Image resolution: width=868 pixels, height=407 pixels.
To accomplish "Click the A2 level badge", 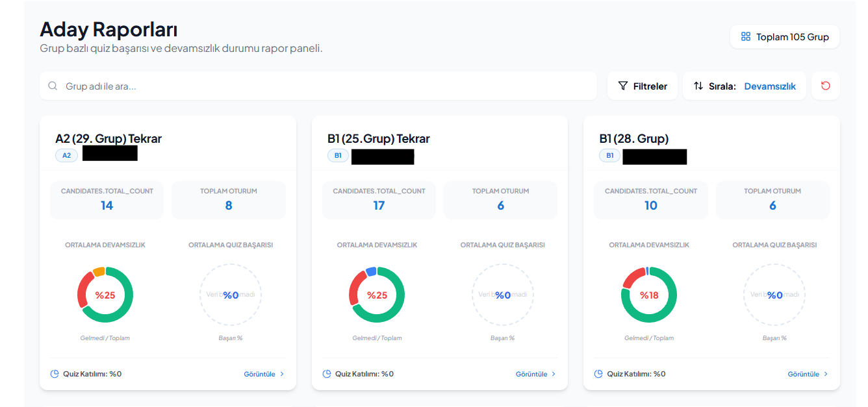I will pos(67,156).
